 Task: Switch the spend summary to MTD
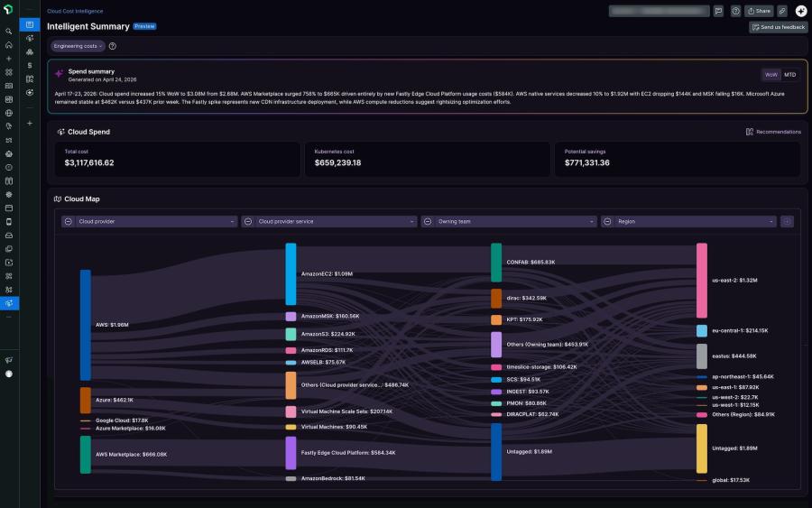pos(789,75)
